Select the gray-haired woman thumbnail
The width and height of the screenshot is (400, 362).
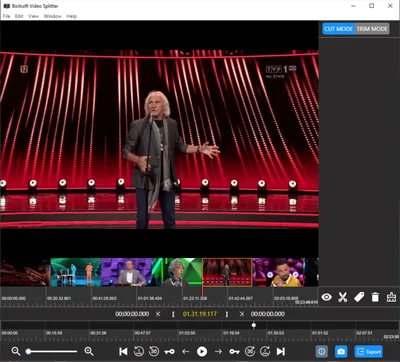[x=177, y=272]
